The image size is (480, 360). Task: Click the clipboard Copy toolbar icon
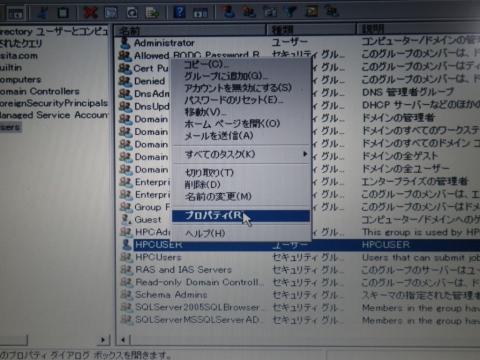(x=63, y=13)
